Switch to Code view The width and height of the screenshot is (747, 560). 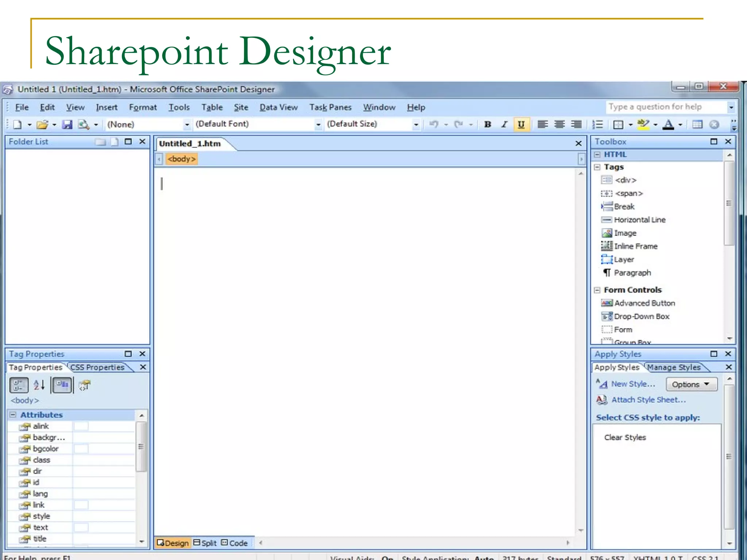(235, 543)
